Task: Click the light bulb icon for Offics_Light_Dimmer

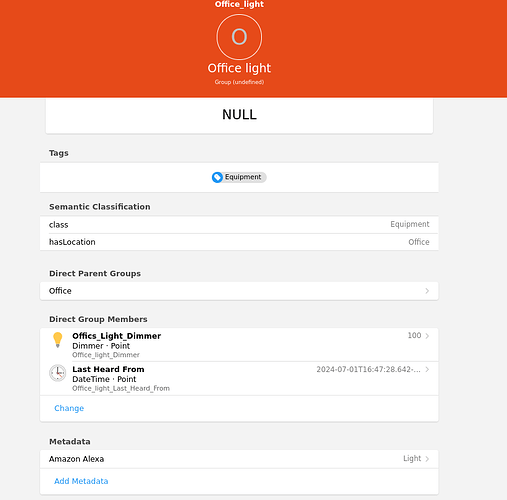Action: pos(58,340)
